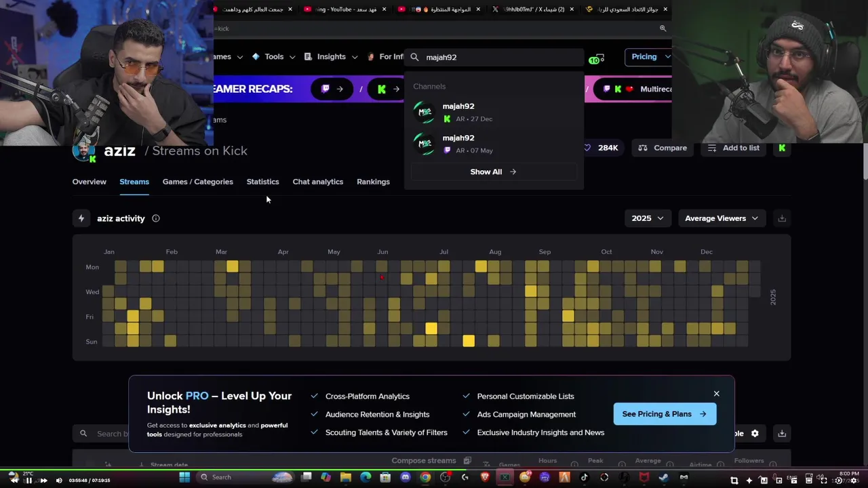The height and width of the screenshot is (488, 868).
Task: Download the streams table export icon
Action: pyautogui.click(x=782, y=434)
